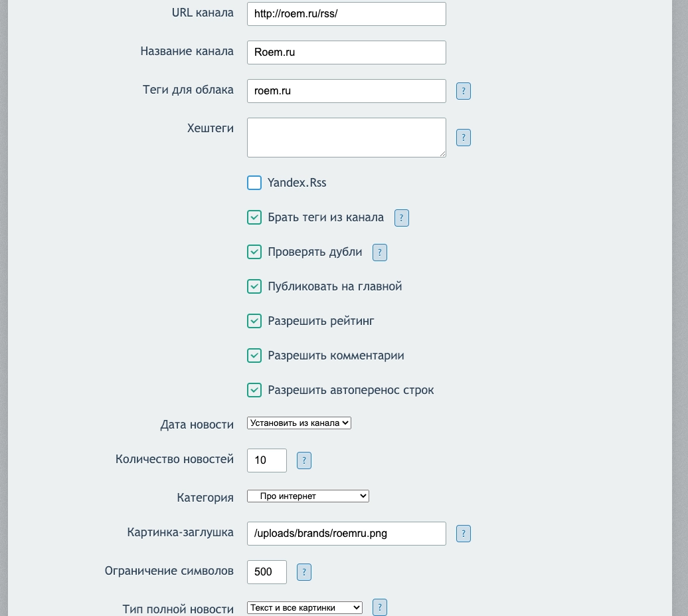
Task: Click help icon beside Тип полной новости
Action: tap(380, 607)
